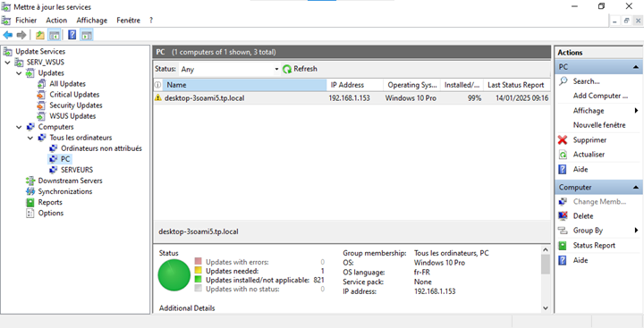Screen dimensions: 644x328
Task: Open the WSUS Updates node
Action: click(72, 116)
